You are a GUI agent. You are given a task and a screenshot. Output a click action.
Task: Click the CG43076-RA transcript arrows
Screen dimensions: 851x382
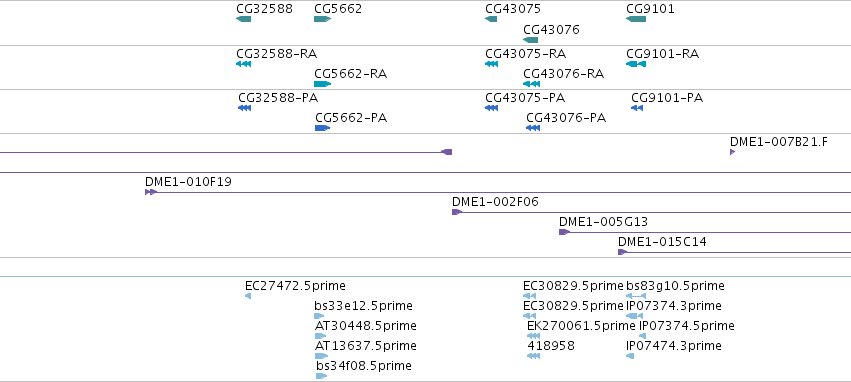531,84
